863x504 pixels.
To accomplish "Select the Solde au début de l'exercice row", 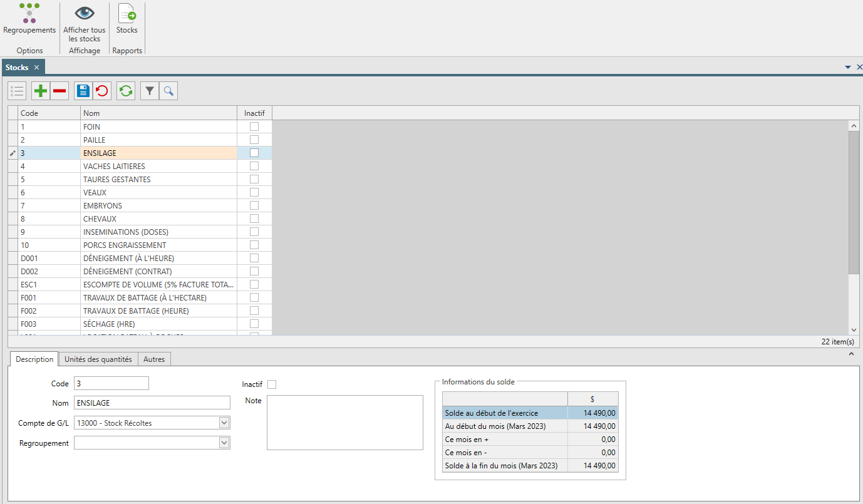I will point(530,413).
